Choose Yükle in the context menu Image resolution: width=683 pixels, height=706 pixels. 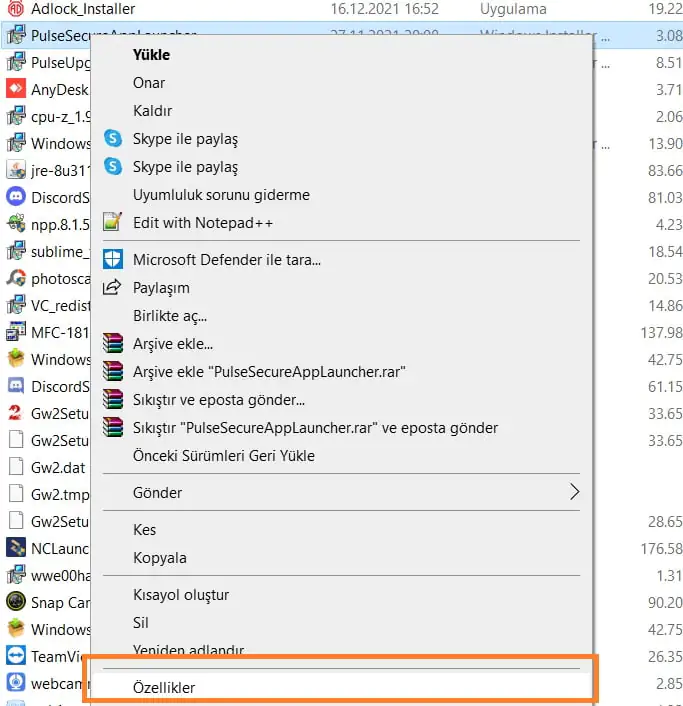pos(341,55)
